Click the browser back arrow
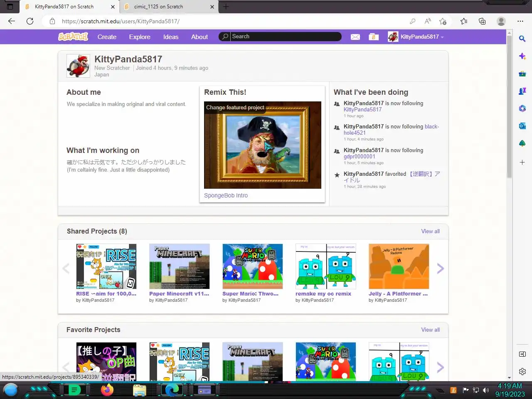The image size is (532, 399). point(12,21)
